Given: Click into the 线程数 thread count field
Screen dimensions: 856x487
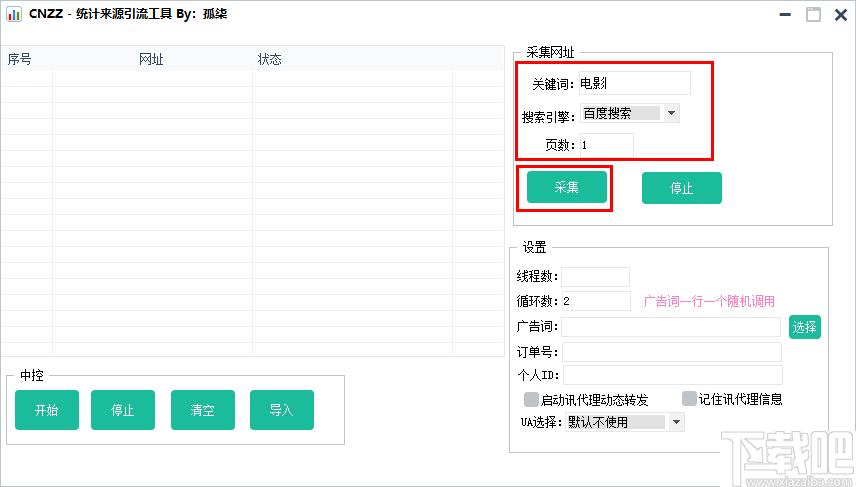Looking at the screenshot, I should click(596, 277).
